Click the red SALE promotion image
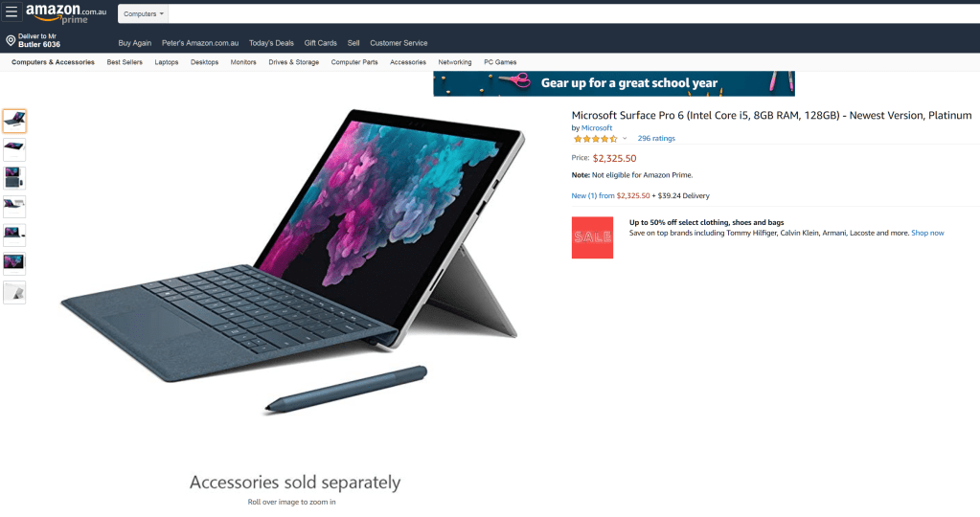Image resolution: width=980 pixels, height=517 pixels. pos(592,237)
